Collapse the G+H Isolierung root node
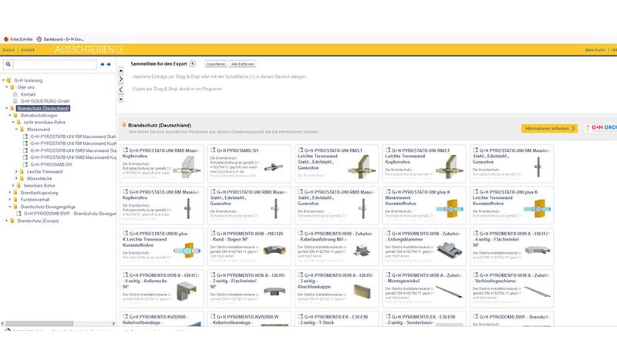This screenshot has height=364, width=617. point(4,80)
